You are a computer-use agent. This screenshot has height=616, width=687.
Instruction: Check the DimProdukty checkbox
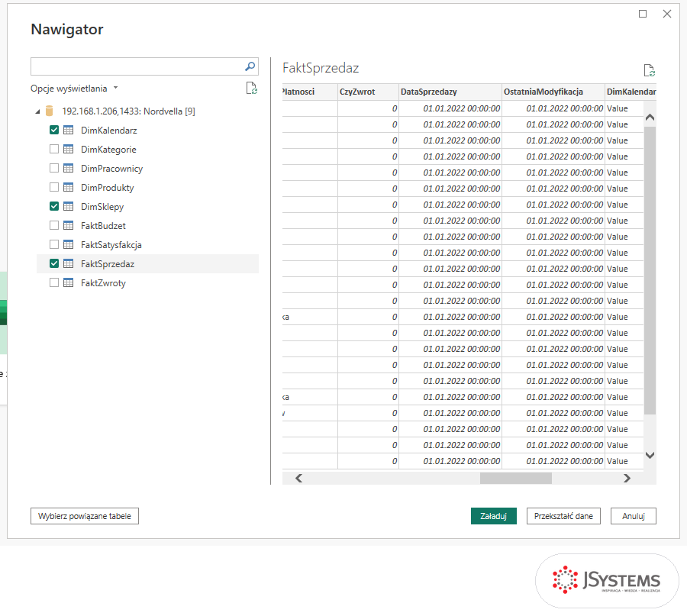pyautogui.click(x=54, y=188)
